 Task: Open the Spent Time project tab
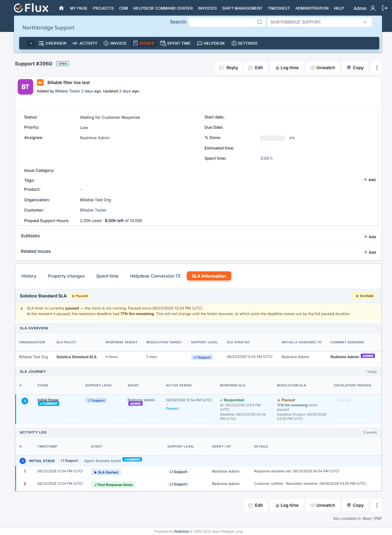pyautogui.click(x=175, y=43)
